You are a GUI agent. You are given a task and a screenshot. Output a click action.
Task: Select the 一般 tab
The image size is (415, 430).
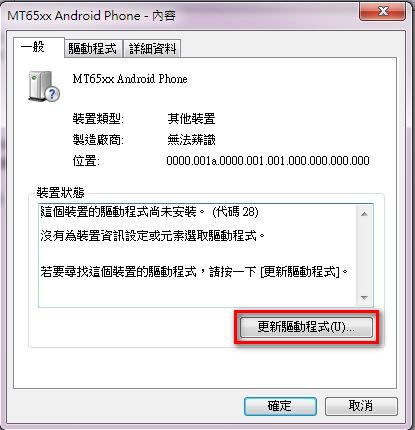(38, 48)
